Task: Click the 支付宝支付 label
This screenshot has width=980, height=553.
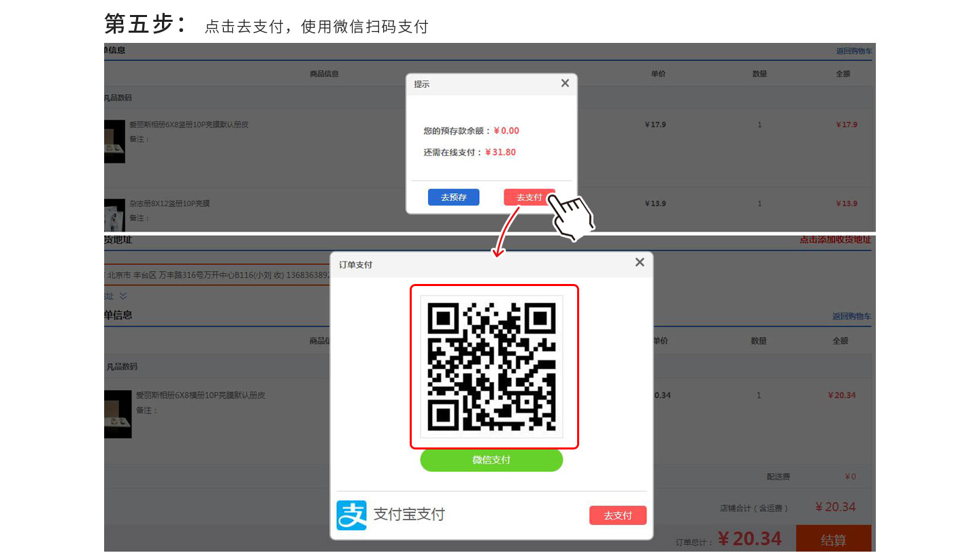Action: 409,515
